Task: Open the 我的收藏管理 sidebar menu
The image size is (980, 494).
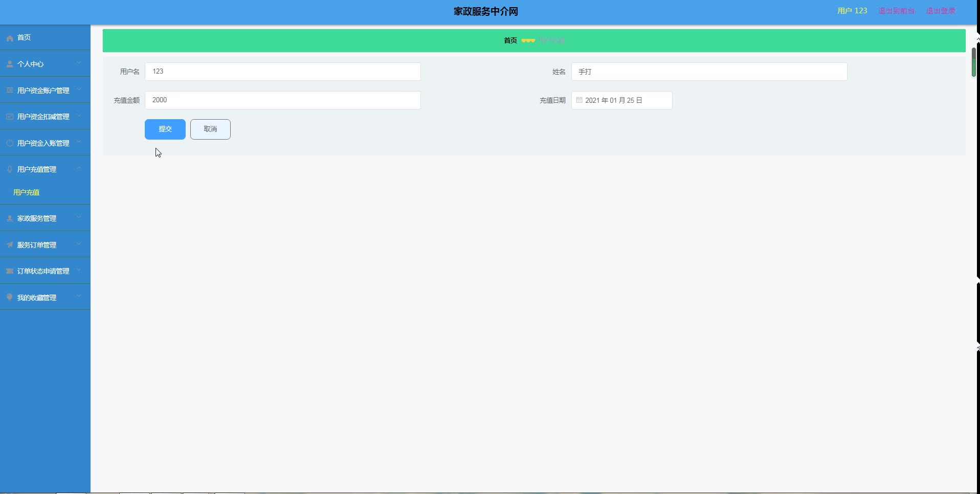Action: coord(45,298)
